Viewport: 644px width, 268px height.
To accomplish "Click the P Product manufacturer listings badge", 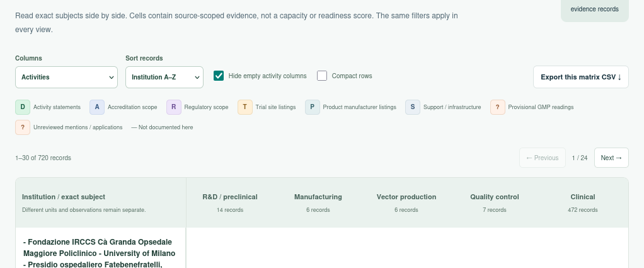I will [x=312, y=107].
